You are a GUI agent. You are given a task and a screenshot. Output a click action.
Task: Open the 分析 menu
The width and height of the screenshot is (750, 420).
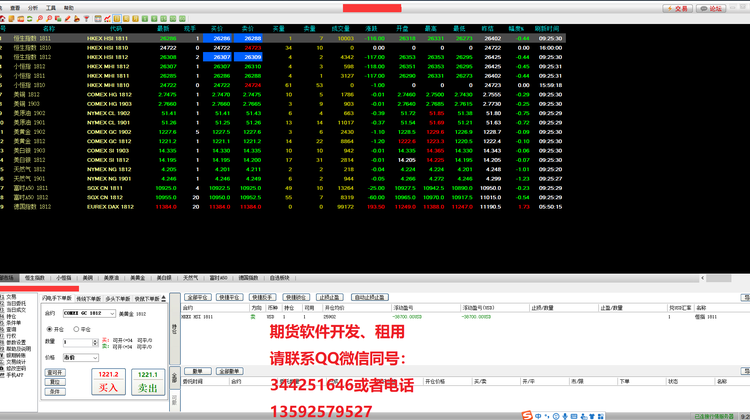tap(33, 6)
